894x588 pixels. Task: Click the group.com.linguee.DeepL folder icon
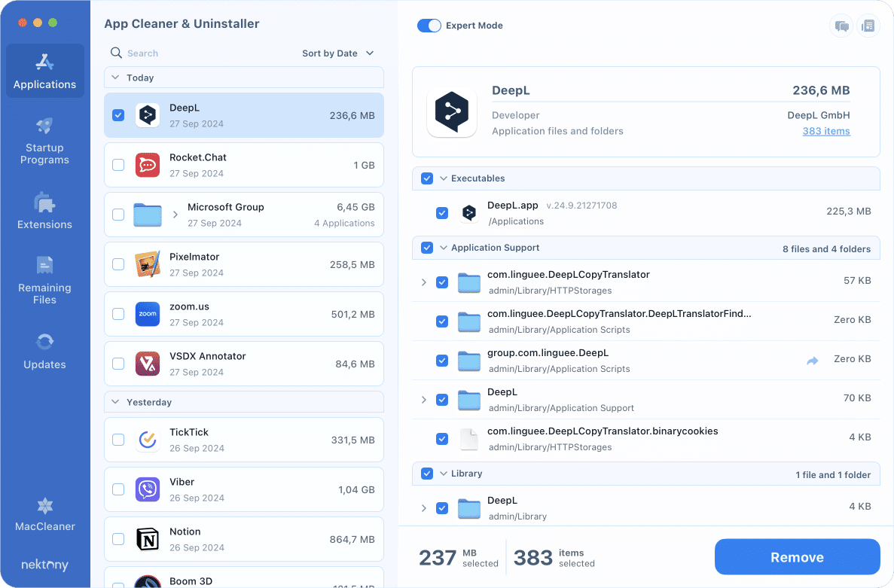469,361
